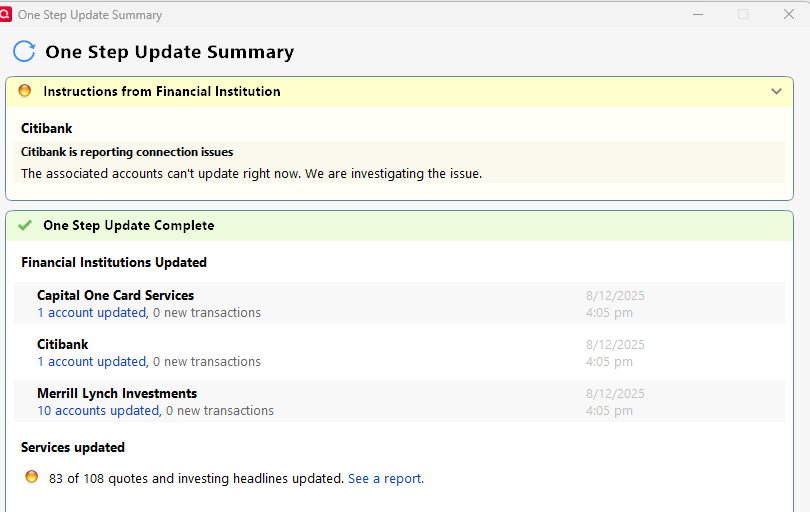810x512 pixels.
Task: Click '83 of 108 quotes' status text
Action: 196,478
